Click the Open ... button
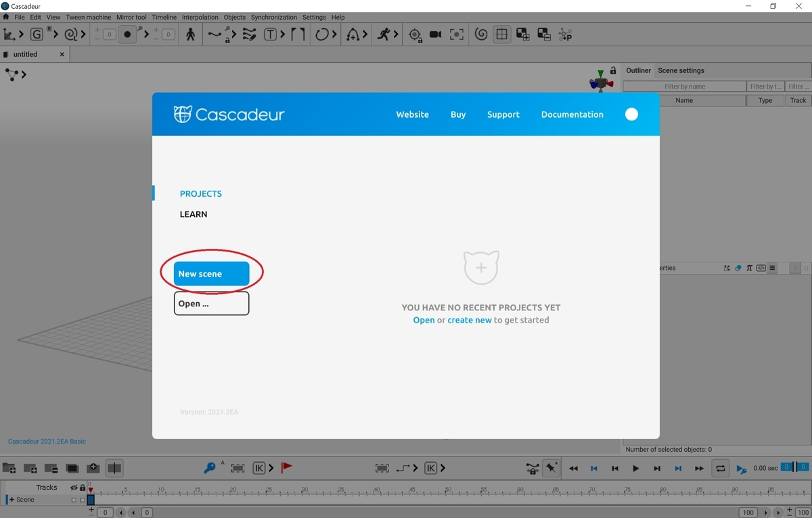The width and height of the screenshot is (812, 518). [211, 304]
